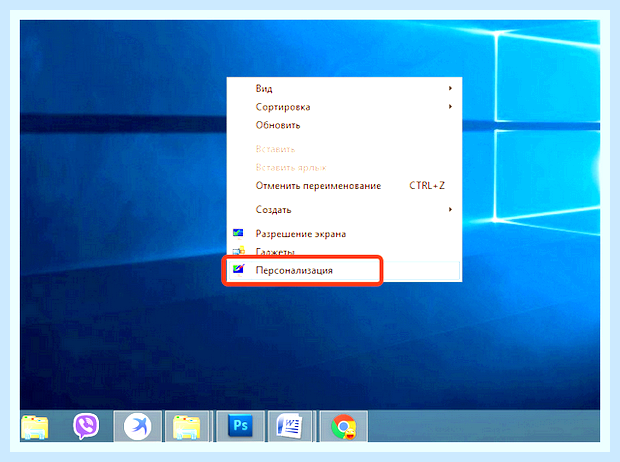Expand the Сортировка submenu arrow
The image size is (620, 462).
[450, 106]
